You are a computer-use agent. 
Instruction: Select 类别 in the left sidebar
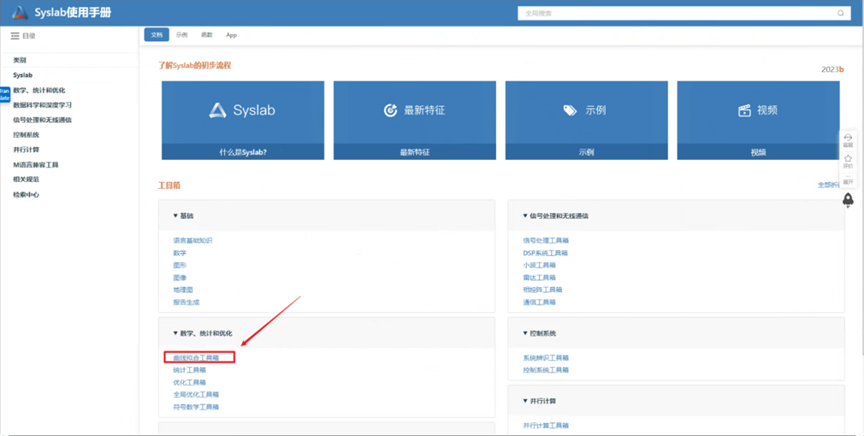point(20,60)
